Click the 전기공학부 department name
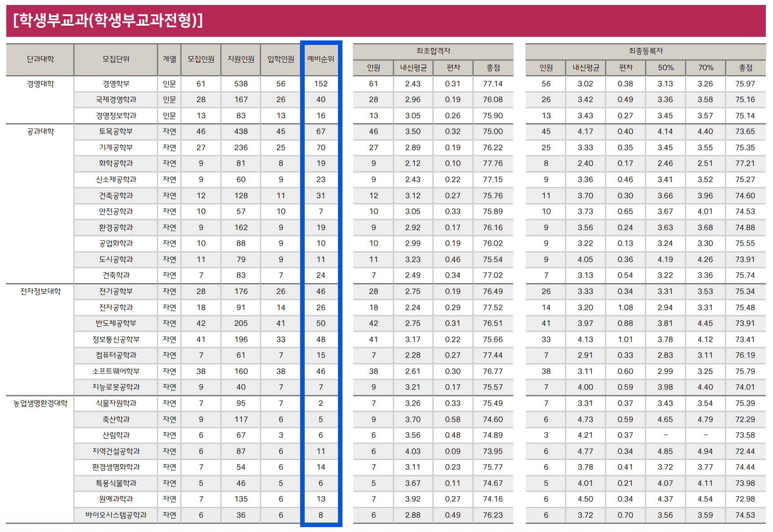 [116, 292]
